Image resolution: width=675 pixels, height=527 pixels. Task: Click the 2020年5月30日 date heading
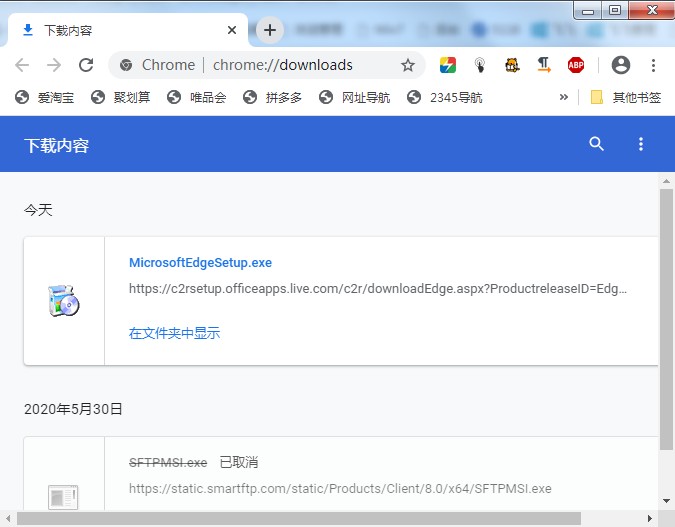coord(73,409)
